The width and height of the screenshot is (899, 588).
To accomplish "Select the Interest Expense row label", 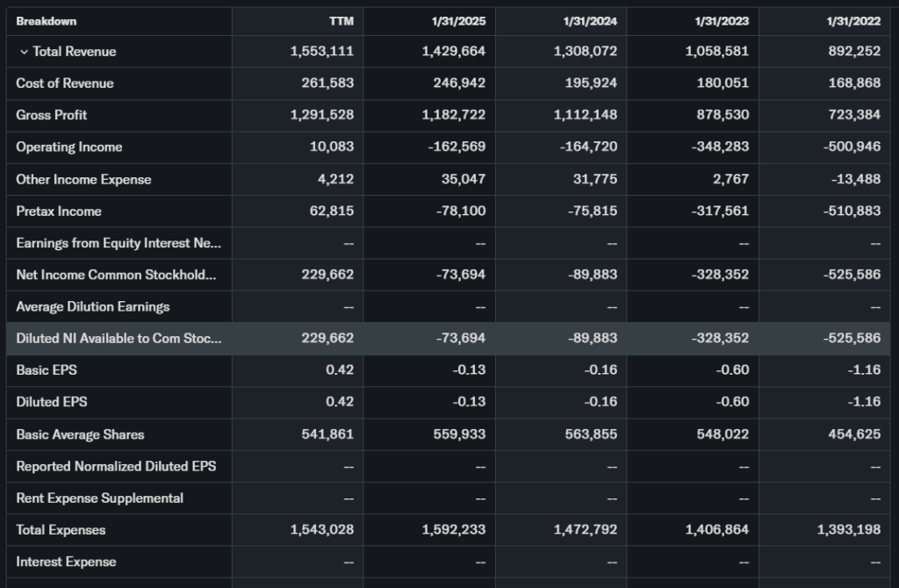I will click(x=66, y=562).
